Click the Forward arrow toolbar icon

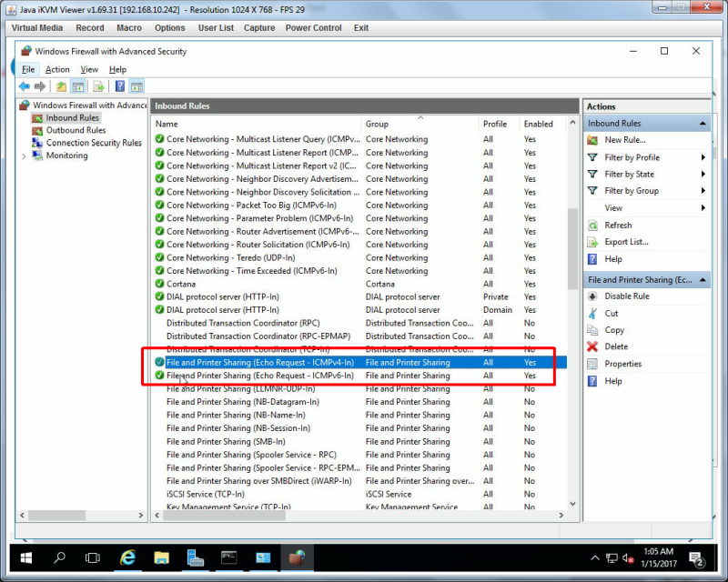coord(40,86)
